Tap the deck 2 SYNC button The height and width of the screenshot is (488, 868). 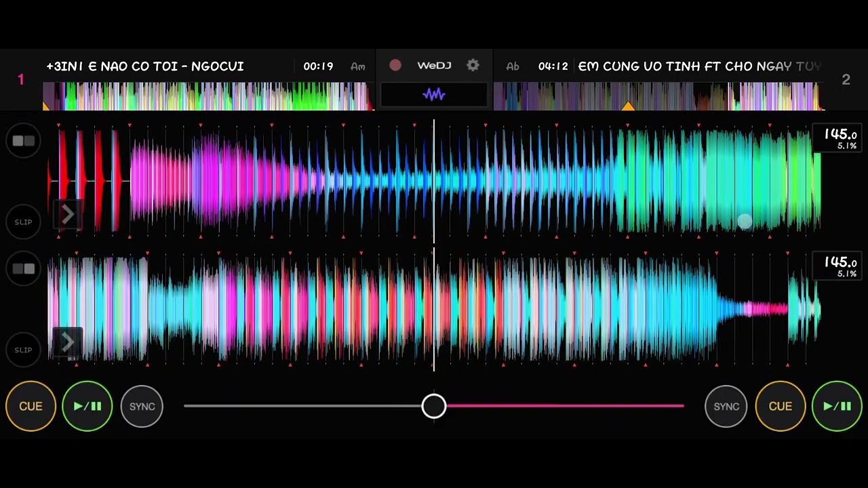tap(726, 406)
